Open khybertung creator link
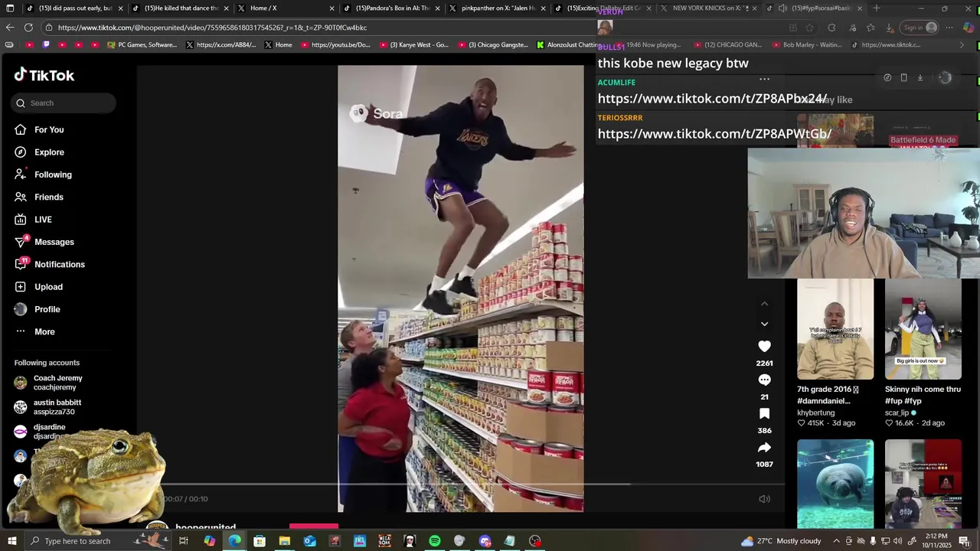The image size is (980, 551). [x=816, y=413]
